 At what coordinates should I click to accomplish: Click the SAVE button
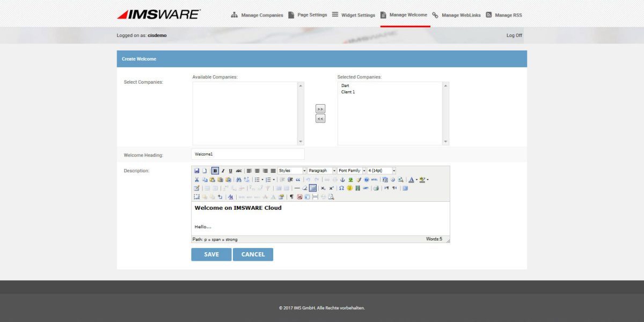click(x=211, y=254)
